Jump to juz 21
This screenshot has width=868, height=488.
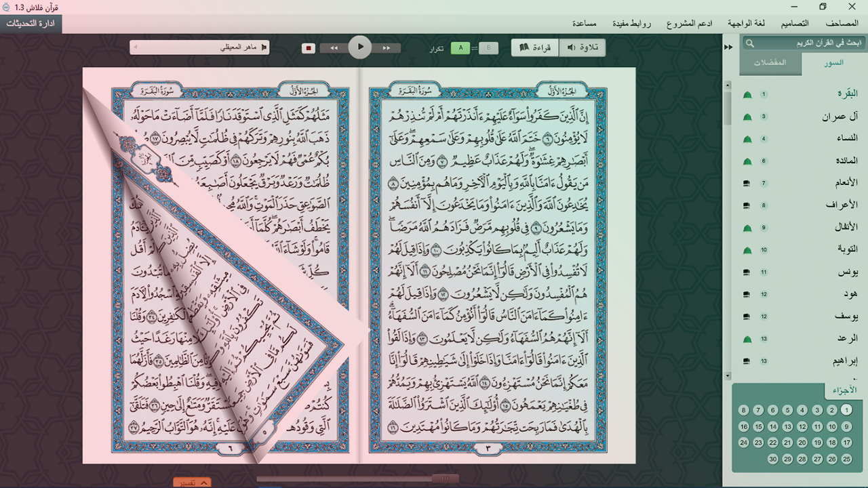coord(788,443)
